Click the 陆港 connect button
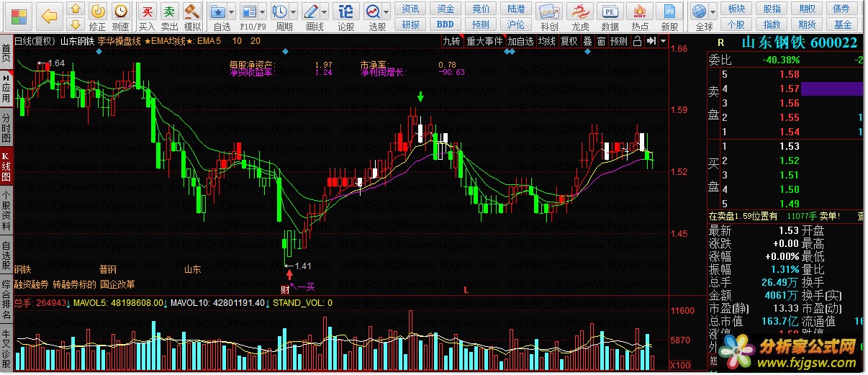Image resolution: width=868 pixels, height=375 pixels. tap(517, 9)
